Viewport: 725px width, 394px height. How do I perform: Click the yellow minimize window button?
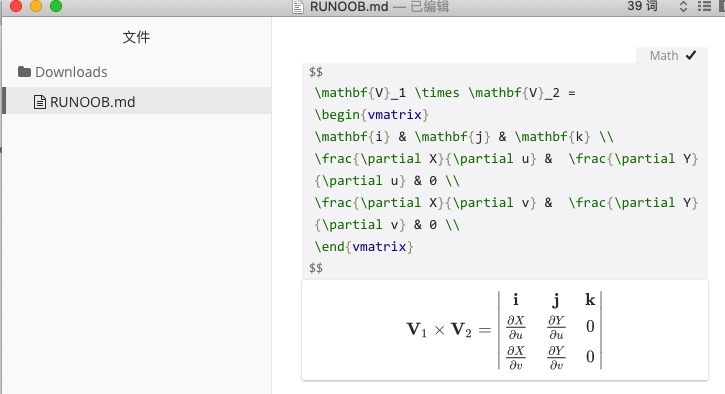[36, 6]
